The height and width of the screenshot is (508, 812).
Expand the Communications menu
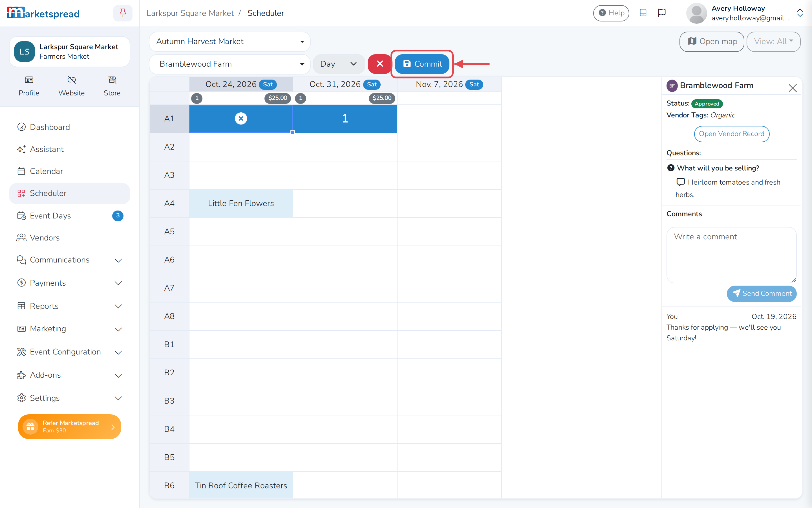[69, 260]
